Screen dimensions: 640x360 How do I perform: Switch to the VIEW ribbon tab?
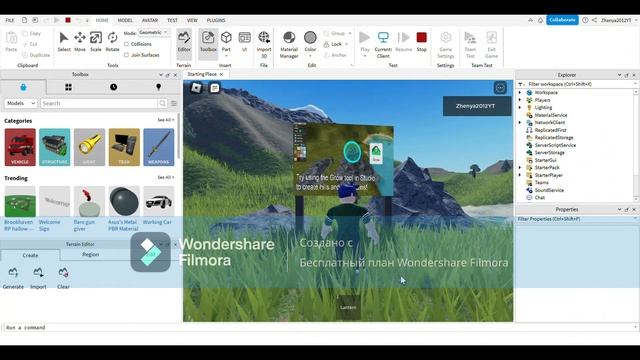coord(192,20)
